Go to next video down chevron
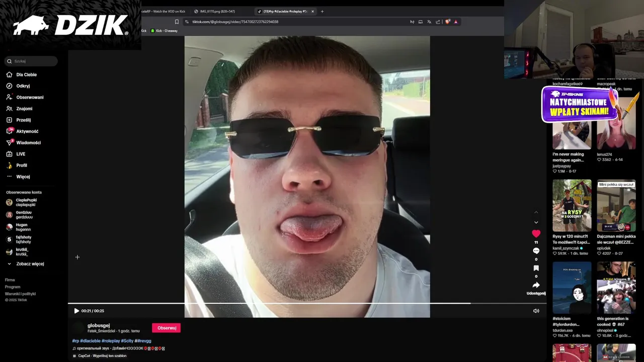 point(536,222)
